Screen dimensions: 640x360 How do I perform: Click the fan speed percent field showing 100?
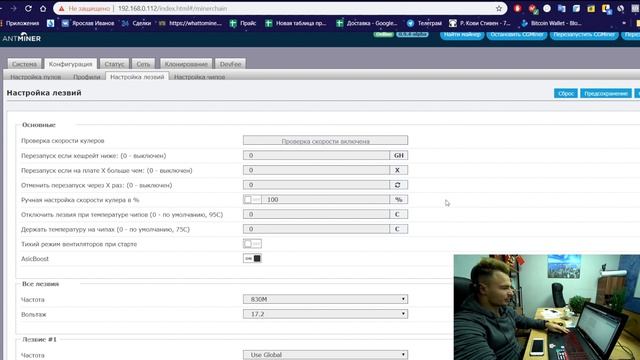tap(326, 200)
